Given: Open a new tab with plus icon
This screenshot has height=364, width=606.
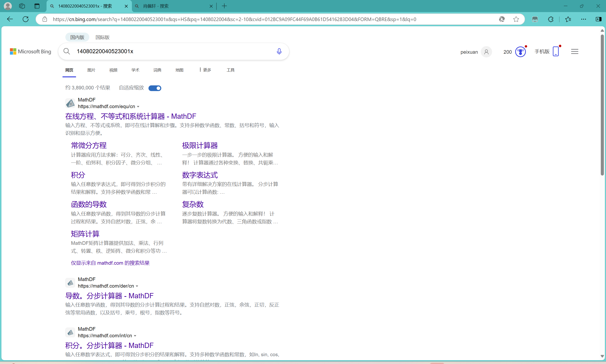Looking at the screenshot, I should pyautogui.click(x=224, y=6).
